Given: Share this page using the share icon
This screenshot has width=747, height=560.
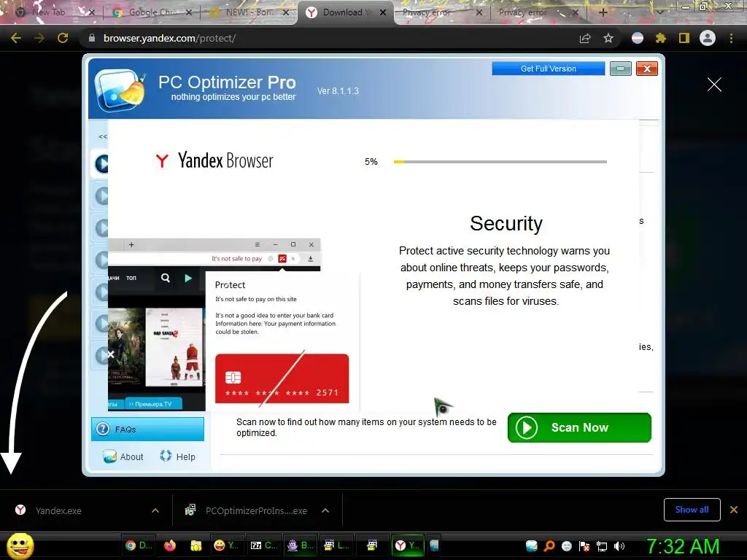Looking at the screenshot, I should (585, 38).
